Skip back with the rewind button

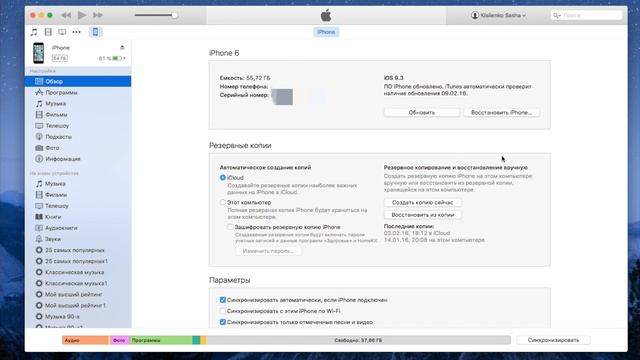pyautogui.click(x=66, y=15)
